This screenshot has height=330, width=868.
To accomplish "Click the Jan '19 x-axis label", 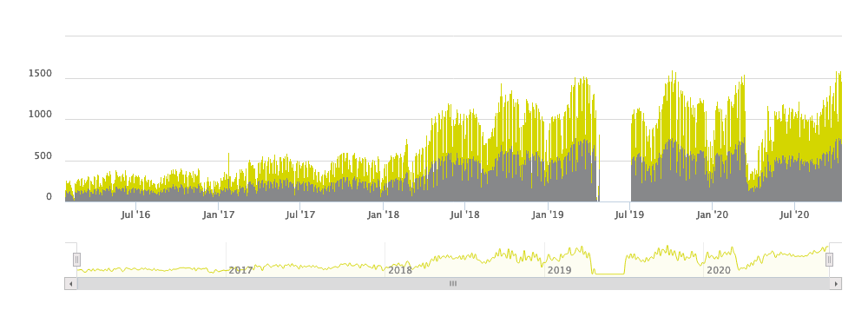I will [548, 214].
